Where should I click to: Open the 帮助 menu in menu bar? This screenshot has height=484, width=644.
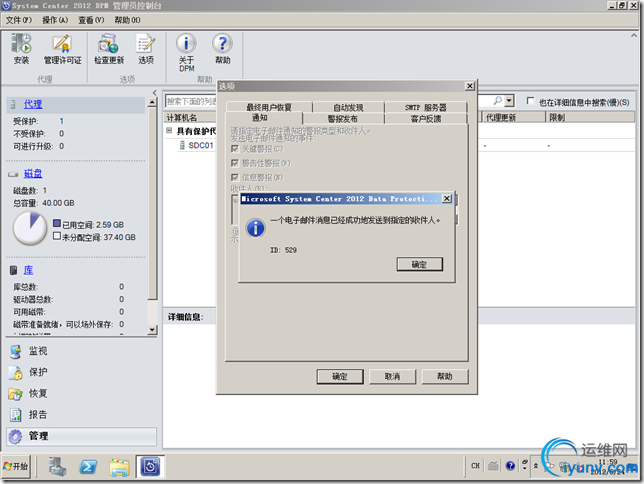click(x=127, y=20)
